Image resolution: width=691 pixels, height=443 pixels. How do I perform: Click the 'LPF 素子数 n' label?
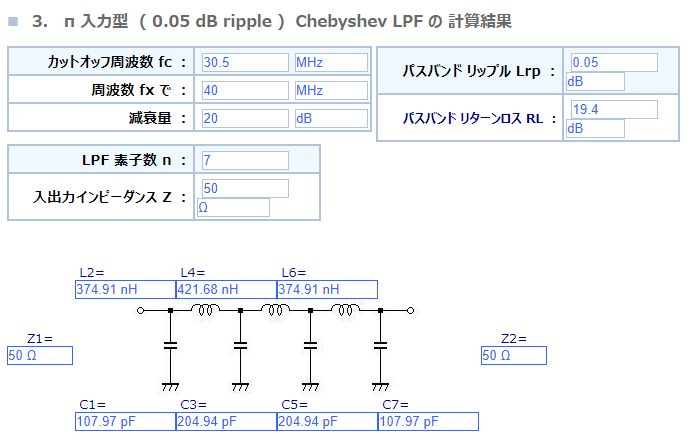(x=134, y=160)
